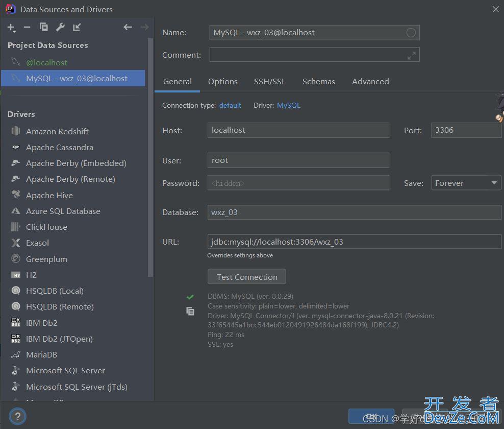Click the Amazon Redshift driver icon
This screenshot has width=504, height=429.
[x=15, y=131]
